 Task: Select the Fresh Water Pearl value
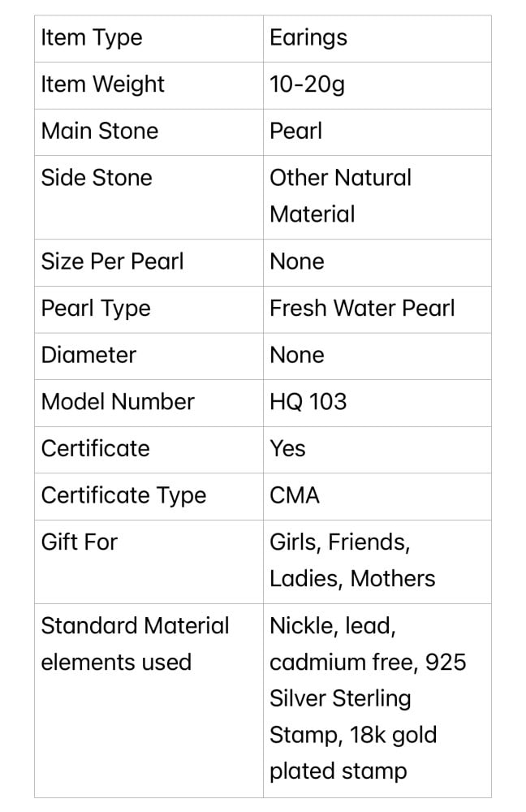click(x=362, y=309)
